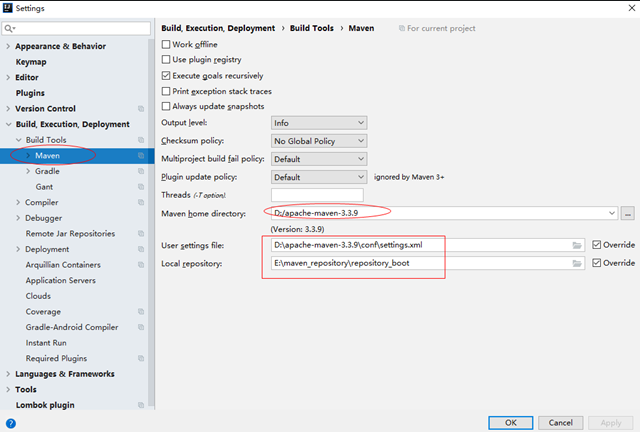Select Plugins in settings tree
Image resolution: width=640 pixels, height=432 pixels.
point(30,93)
